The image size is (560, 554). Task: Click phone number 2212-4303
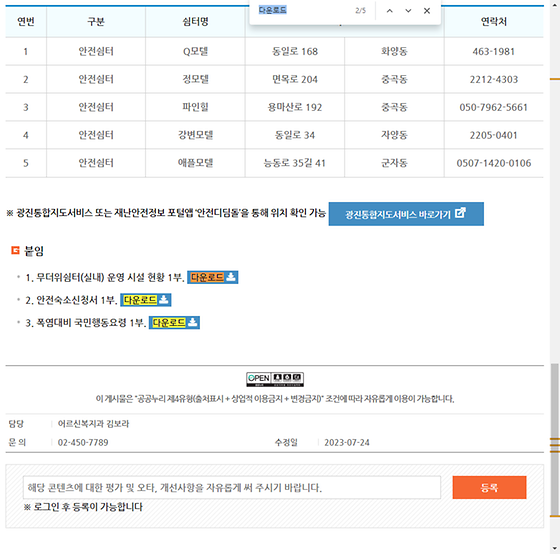click(494, 79)
